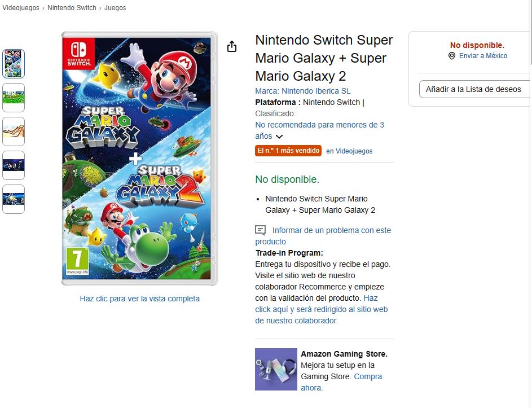Select the fourth product thumbnail
Viewport: 532px width, 408px height.
(14, 165)
